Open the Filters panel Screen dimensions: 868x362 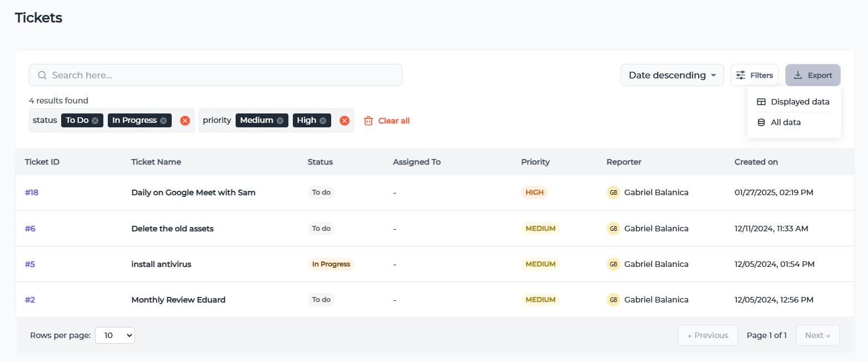coord(754,75)
